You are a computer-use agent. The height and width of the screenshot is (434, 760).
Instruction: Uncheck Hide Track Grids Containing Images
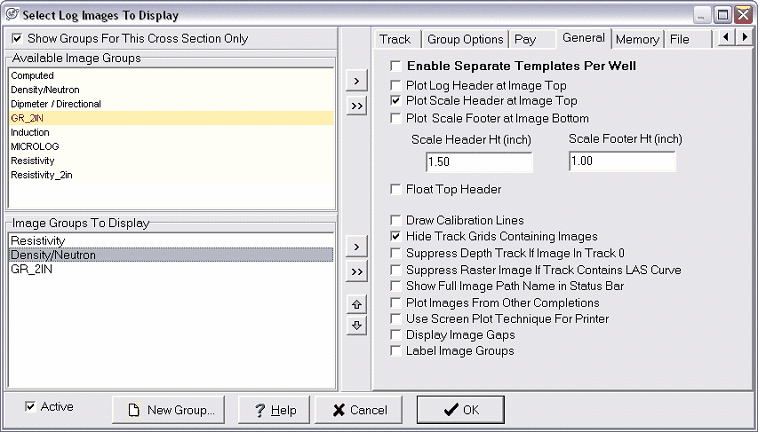(x=396, y=236)
